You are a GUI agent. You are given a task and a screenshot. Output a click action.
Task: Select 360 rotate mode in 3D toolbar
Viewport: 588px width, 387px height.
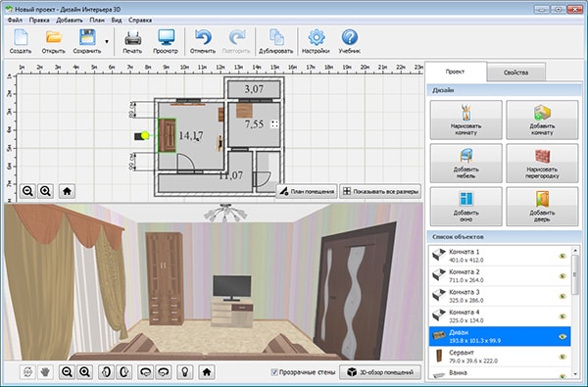[x=27, y=372]
